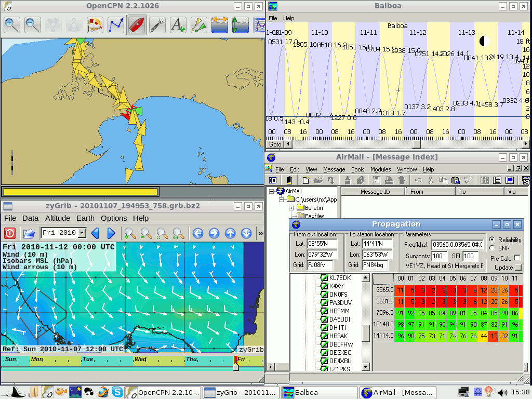Image resolution: width=532 pixels, height=399 pixels.
Task: Open OpenCPN settings wrench icon
Action: coord(157,24)
